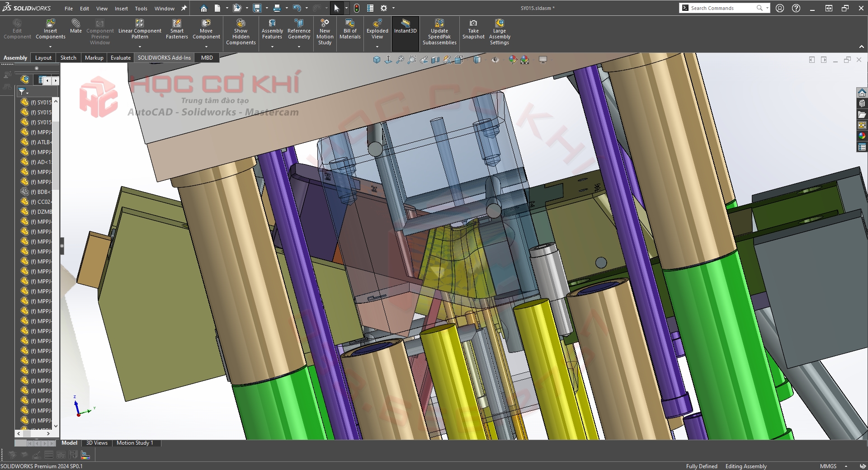The width and height of the screenshot is (868, 470).
Task: Expand the Move Component dropdown arrow
Action: 206,47
